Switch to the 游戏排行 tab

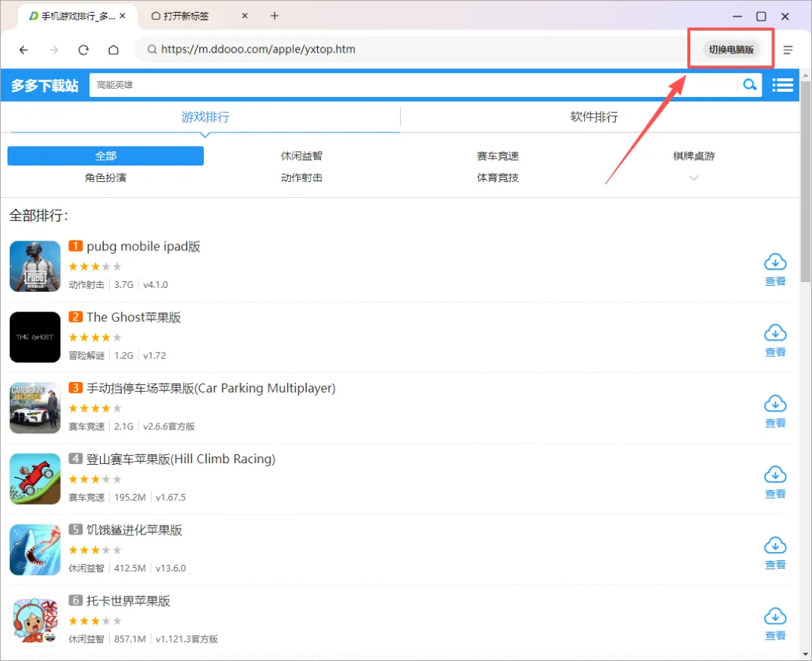pyautogui.click(x=205, y=117)
